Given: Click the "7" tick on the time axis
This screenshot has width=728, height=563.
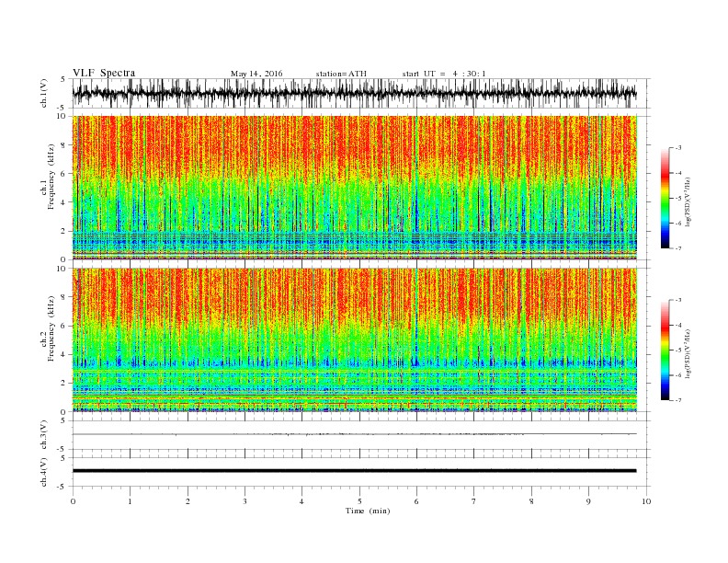Looking at the screenshot, I should click(x=474, y=501).
